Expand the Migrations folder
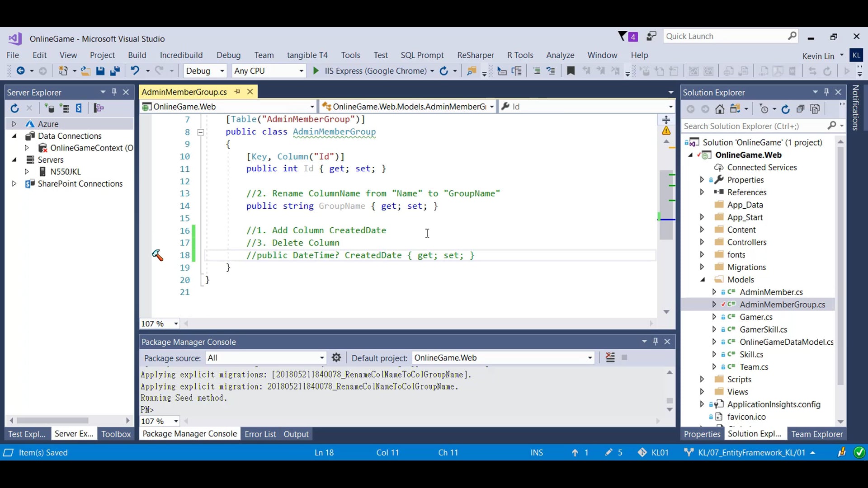The width and height of the screenshot is (868, 488). coord(702,267)
